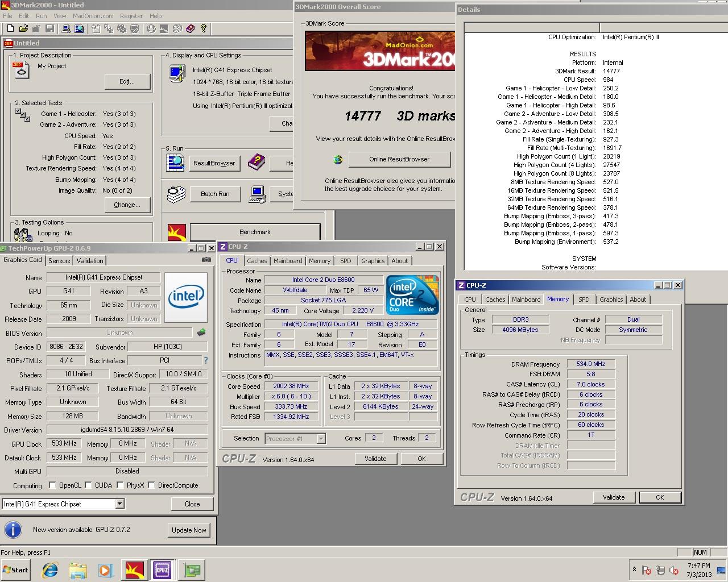Open the About tab in Memory CPU-Z window
This screenshot has width=728, height=582.
(x=638, y=300)
